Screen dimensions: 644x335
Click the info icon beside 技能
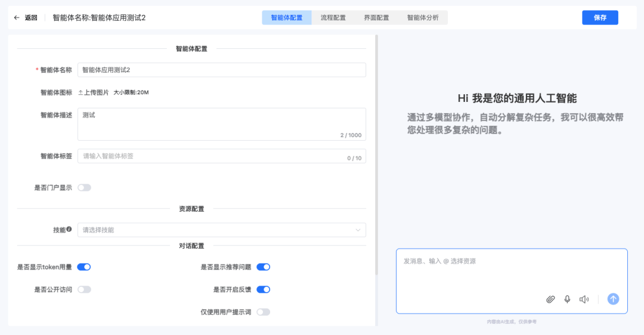tap(69, 229)
